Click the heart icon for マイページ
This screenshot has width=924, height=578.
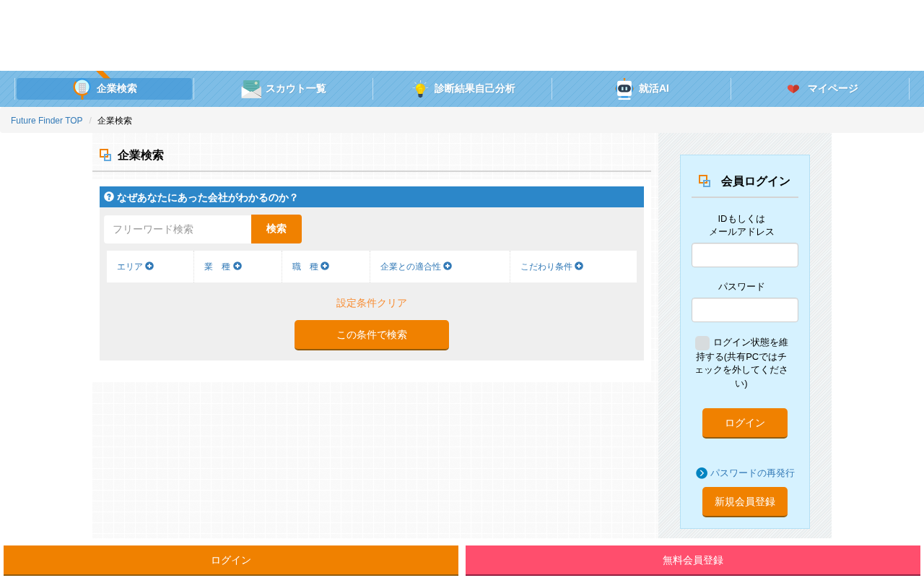pyautogui.click(x=793, y=89)
